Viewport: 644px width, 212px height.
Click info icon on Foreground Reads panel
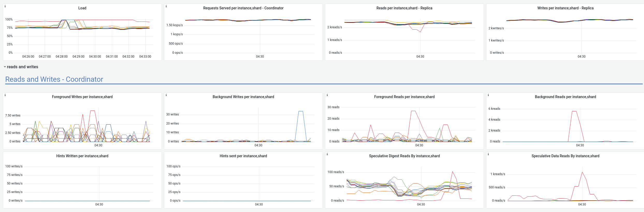[327, 95]
